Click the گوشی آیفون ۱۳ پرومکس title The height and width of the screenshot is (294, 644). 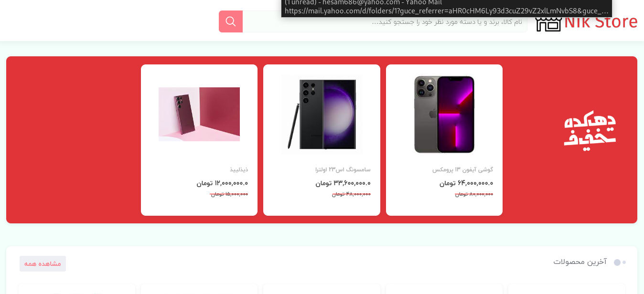click(x=462, y=169)
